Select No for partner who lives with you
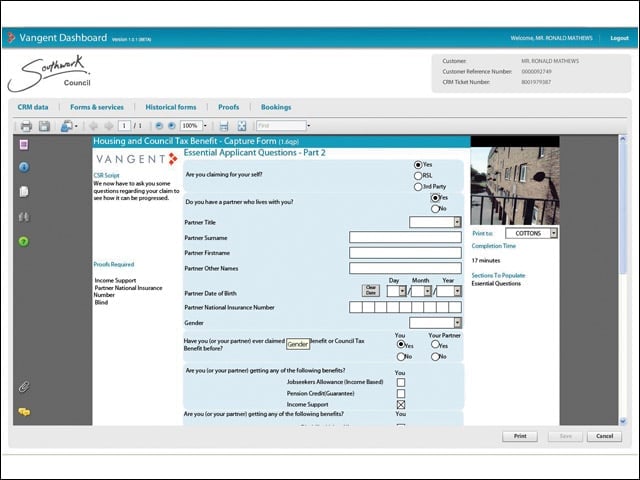Image resolution: width=640 pixels, height=480 pixels. 435,209
